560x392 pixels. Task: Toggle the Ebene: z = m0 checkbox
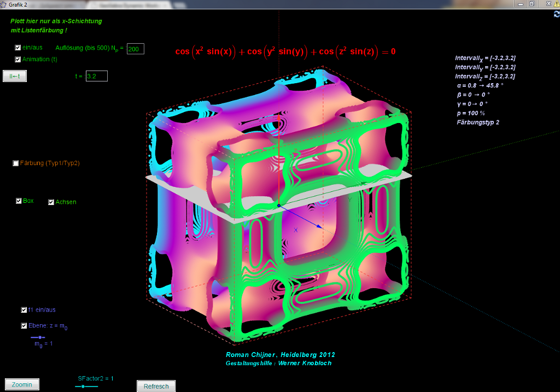[x=24, y=326]
